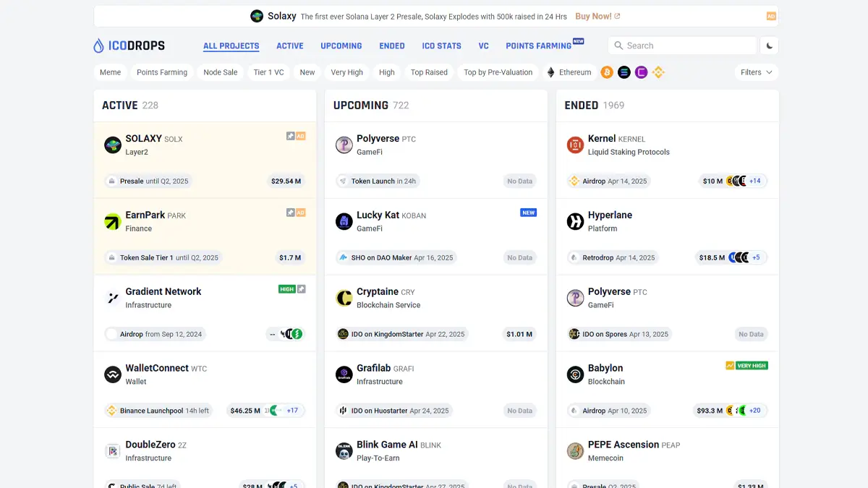
Task: Select the High filter chip
Action: point(387,72)
